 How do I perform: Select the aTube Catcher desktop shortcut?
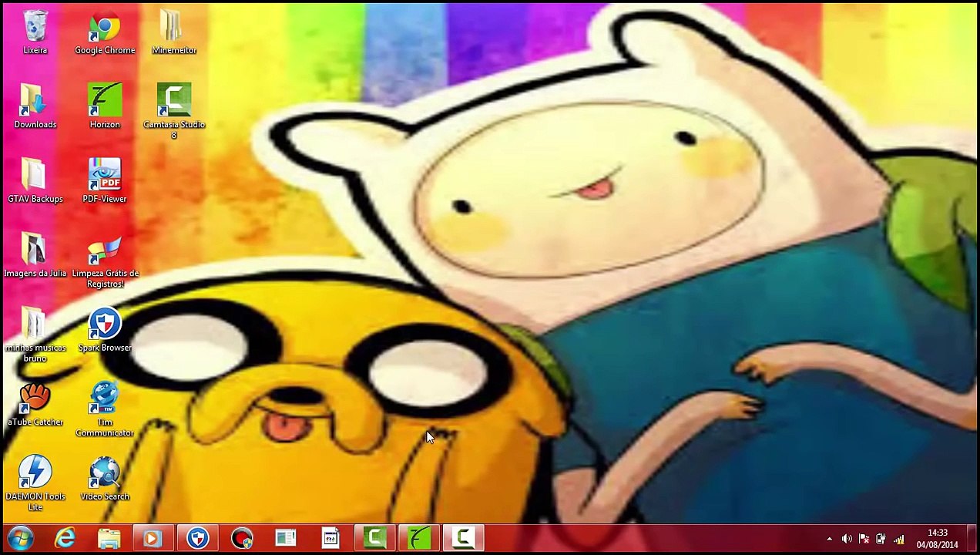click(x=35, y=405)
